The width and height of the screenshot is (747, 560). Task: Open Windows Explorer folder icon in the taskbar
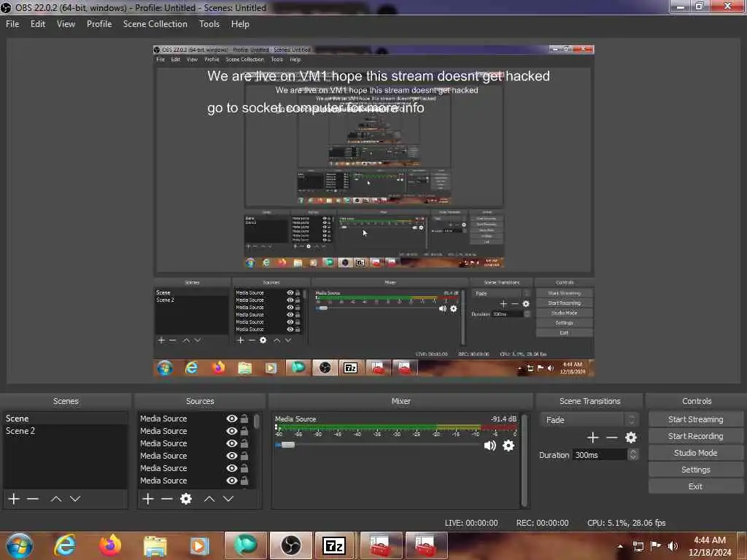pyautogui.click(x=155, y=547)
